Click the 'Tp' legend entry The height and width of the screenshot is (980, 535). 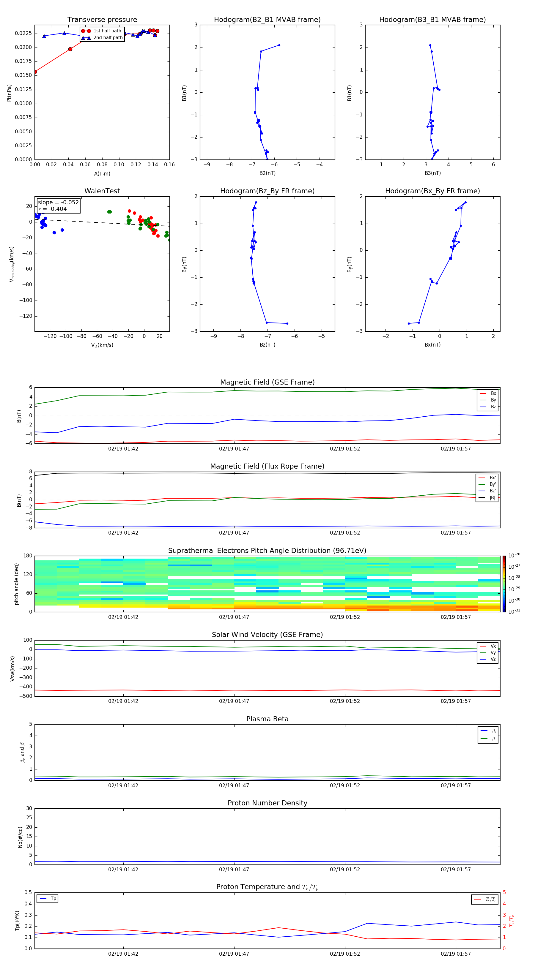[x=48, y=899]
